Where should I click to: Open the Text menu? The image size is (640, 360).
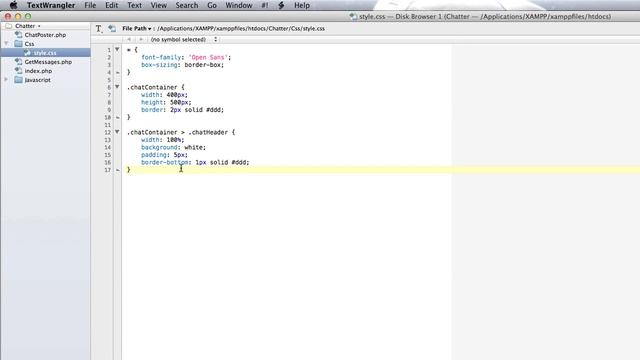click(x=134, y=5)
